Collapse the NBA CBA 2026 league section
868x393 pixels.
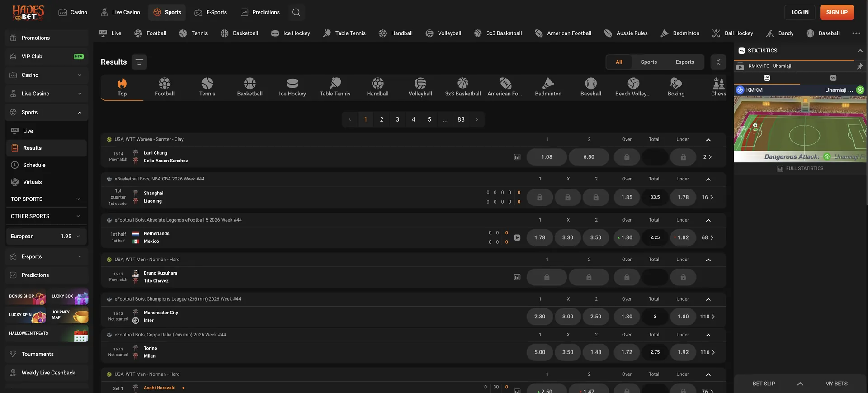[x=708, y=179]
